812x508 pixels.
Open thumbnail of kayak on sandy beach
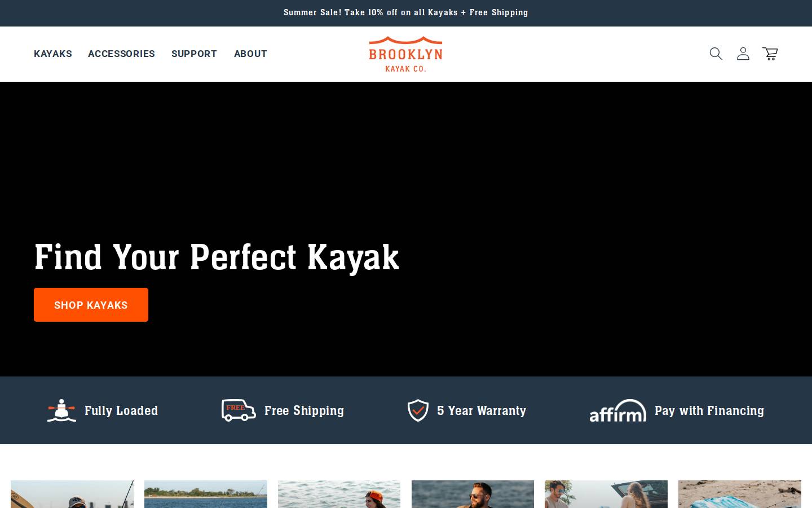click(740, 494)
